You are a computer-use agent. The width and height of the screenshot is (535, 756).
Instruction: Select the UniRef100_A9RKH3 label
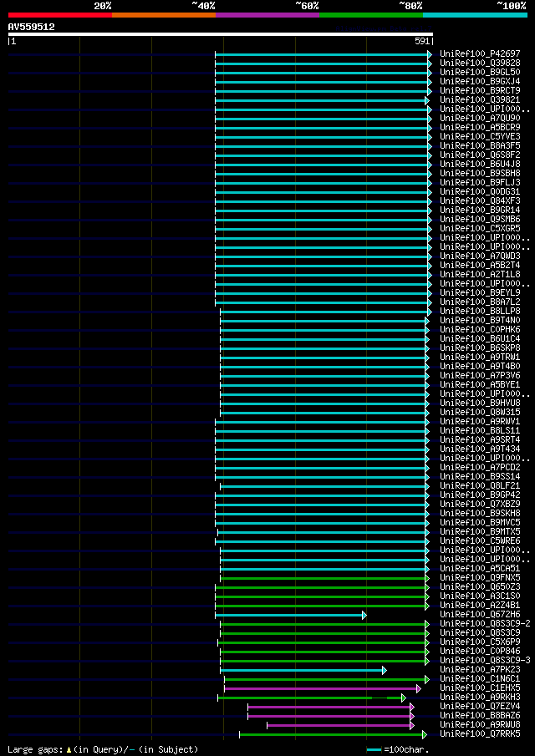pyautogui.click(x=480, y=697)
